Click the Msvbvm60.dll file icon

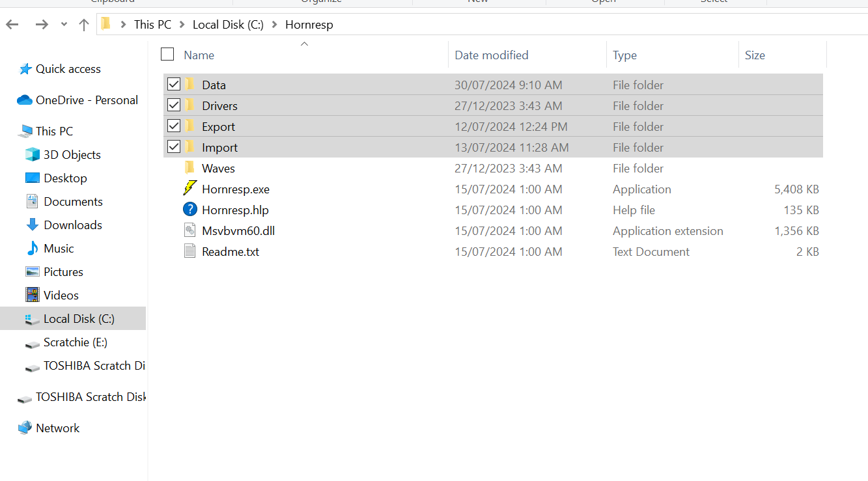point(189,230)
